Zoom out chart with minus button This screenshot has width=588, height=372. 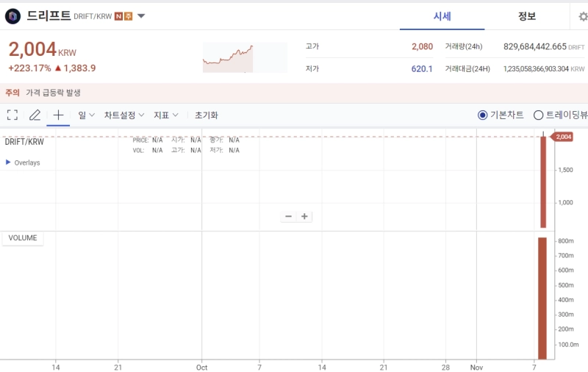289,216
